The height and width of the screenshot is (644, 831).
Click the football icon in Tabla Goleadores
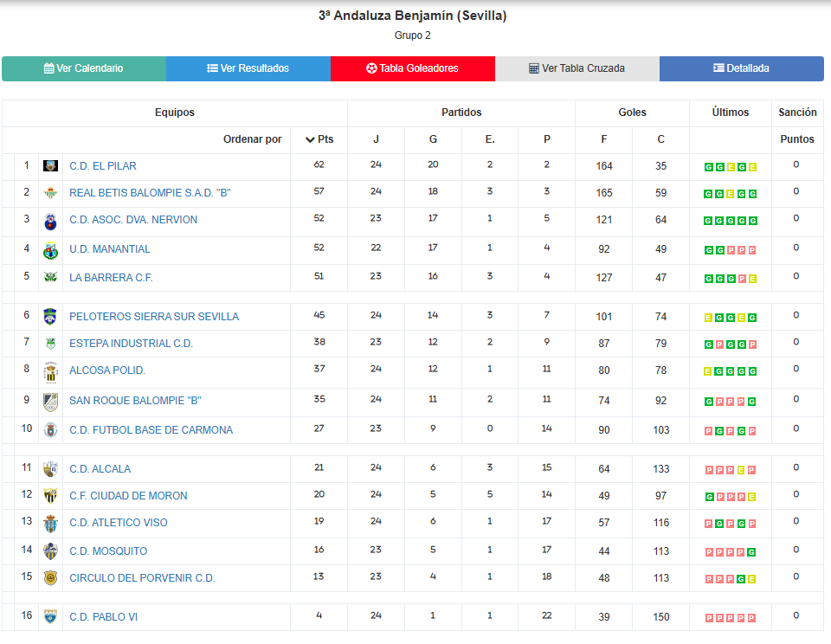(371, 68)
